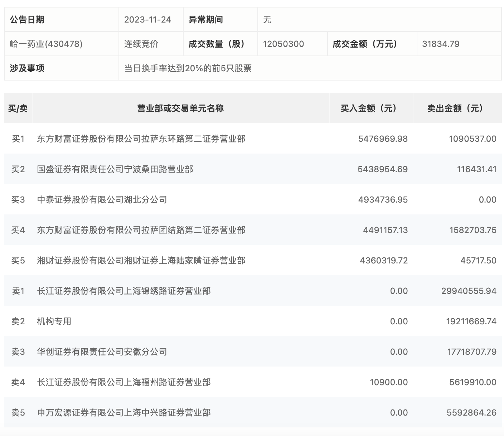Select the date 2023-11-24
The image size is (504, 436).
[147, 20]
